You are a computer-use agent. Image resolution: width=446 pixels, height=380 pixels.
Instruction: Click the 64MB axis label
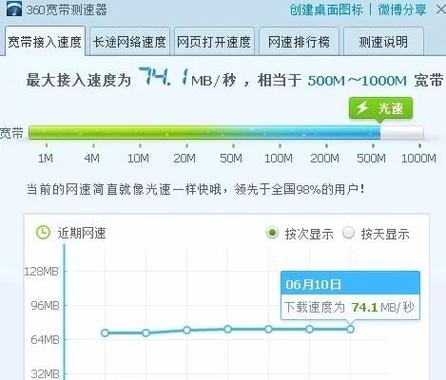click(45, 339)
